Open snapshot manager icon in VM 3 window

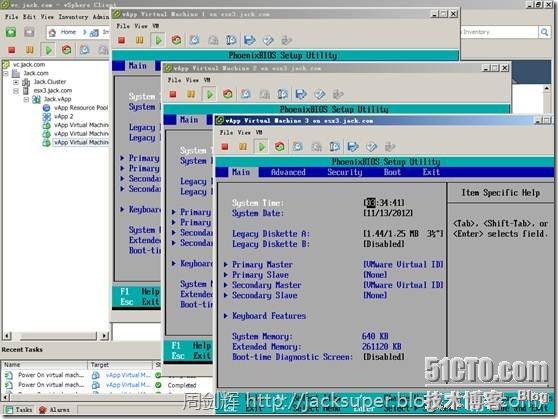[x=335, y=147]
